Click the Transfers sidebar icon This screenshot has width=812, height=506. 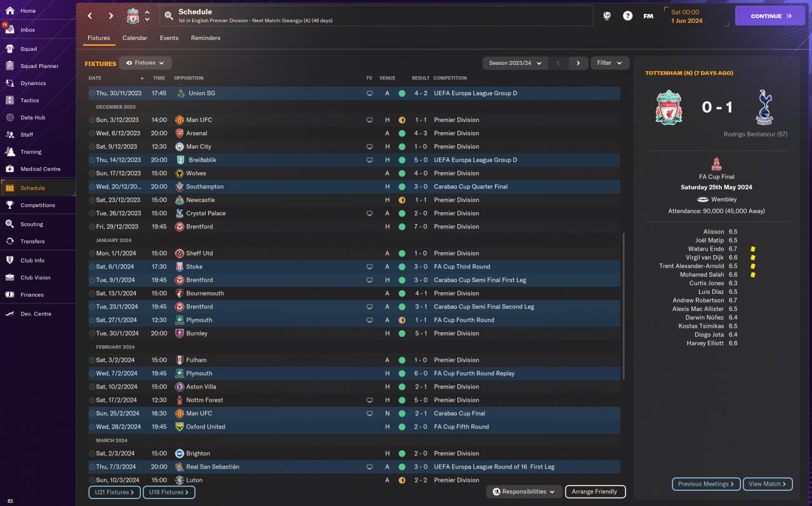pos(10,241)
